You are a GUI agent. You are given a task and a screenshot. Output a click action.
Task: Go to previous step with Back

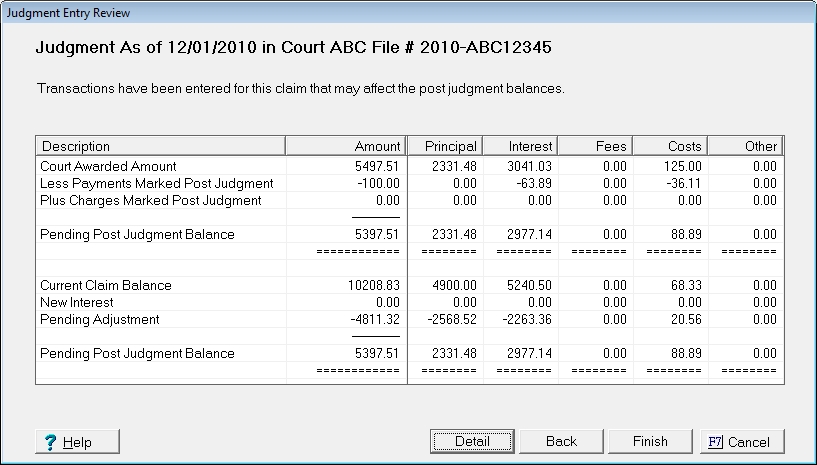(561, 441)
